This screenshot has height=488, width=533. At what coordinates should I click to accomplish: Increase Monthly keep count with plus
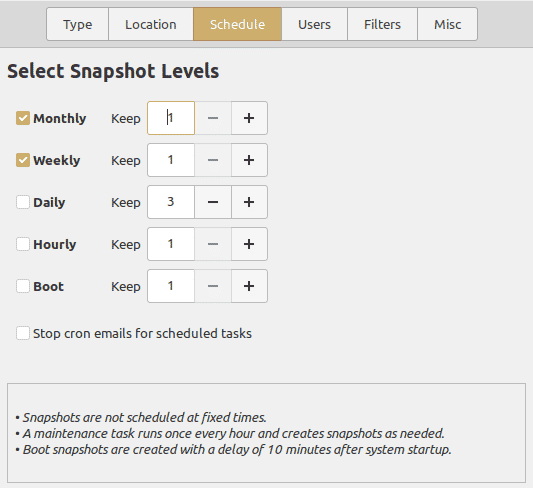click(x=249, y=118)
